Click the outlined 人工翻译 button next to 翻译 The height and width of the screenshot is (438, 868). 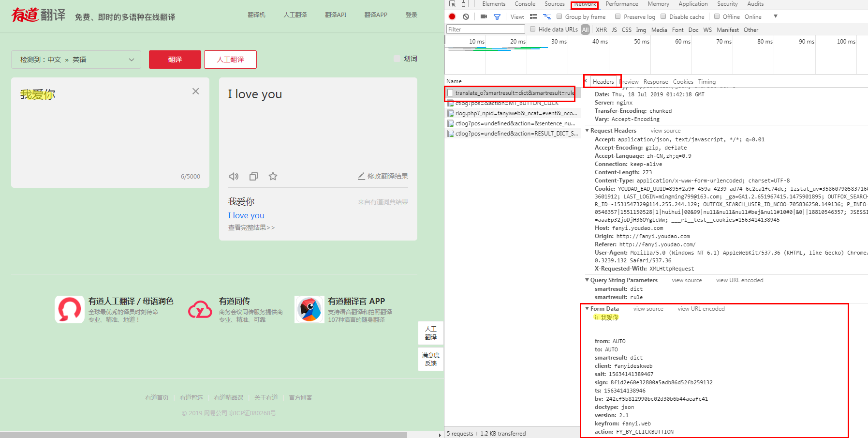(x=230, y=60)
